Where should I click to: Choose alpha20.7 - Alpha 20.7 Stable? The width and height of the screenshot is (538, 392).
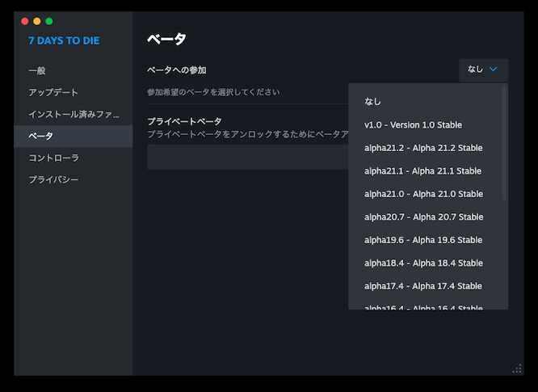click(423, 217)
